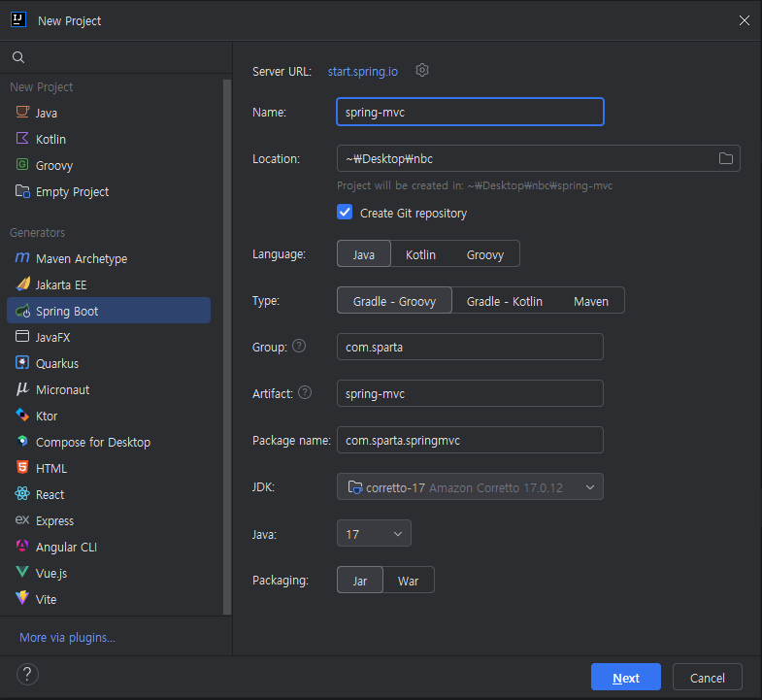Screen dimensions: 762x700
Task: Select Kotlin language option
Action: pyautogui.click(x=421, y=253)
